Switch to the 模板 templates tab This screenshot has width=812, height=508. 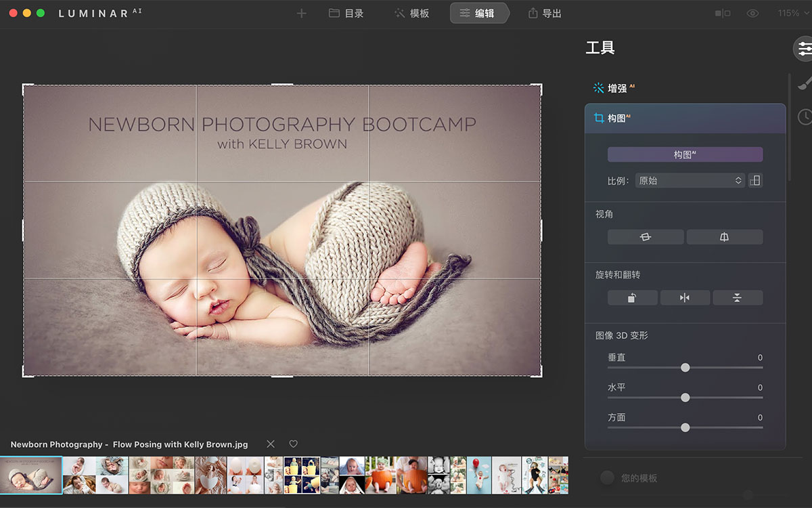tap(411, 14)
